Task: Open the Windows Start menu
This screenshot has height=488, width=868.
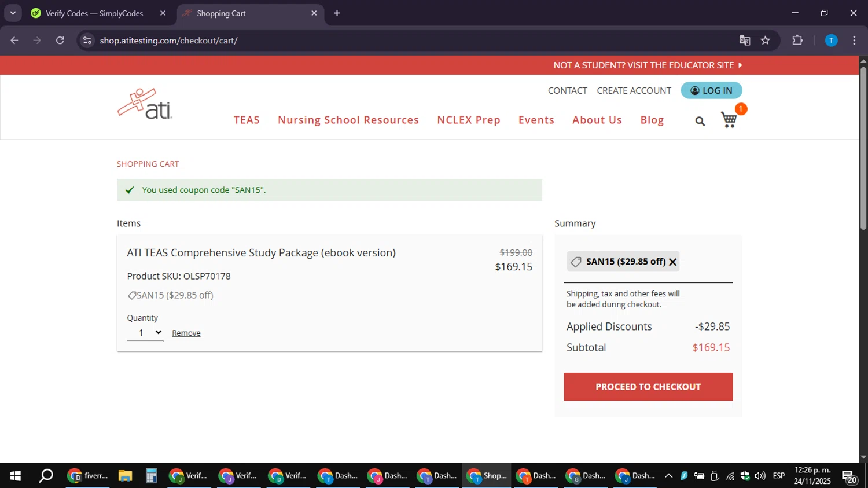Action: pos(16,476)
